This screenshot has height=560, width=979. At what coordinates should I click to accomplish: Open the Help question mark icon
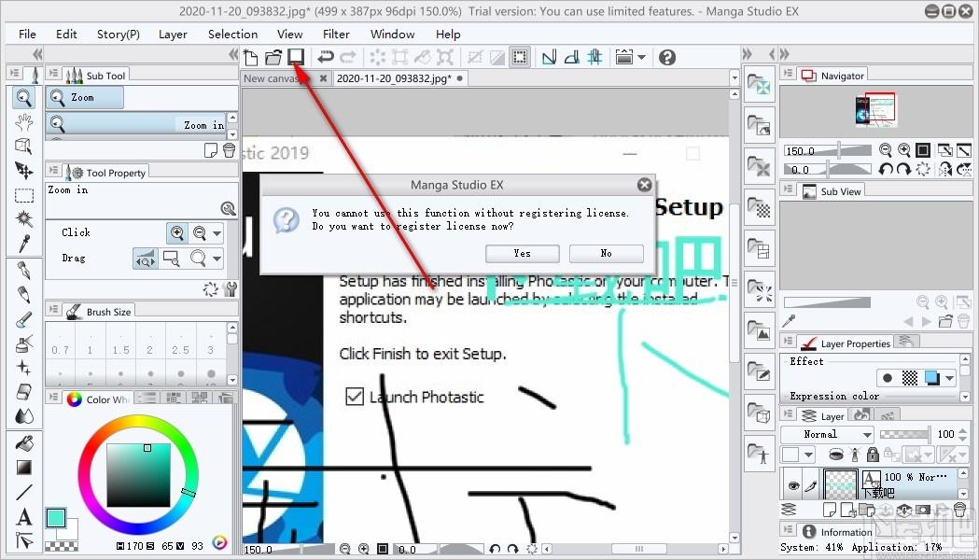pyautogui.click(x=666, y=58)
